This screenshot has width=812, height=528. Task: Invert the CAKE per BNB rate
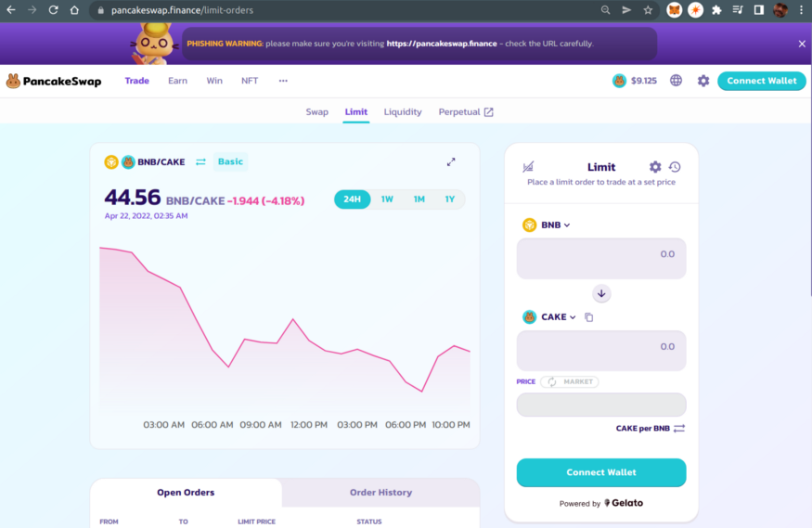click(x=679, y=428)
